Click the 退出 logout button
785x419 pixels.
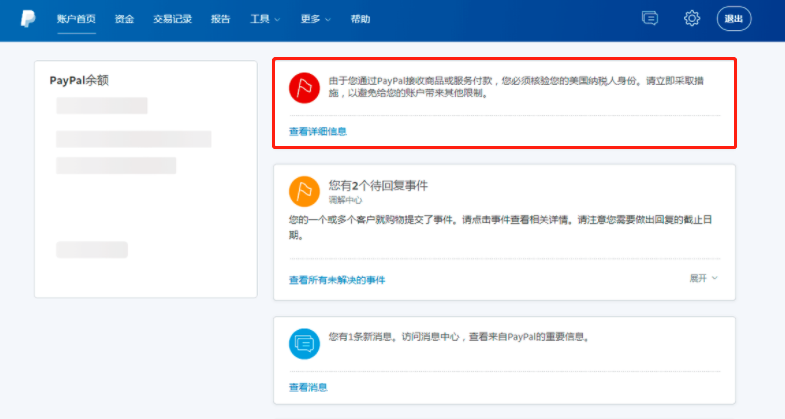734,19
